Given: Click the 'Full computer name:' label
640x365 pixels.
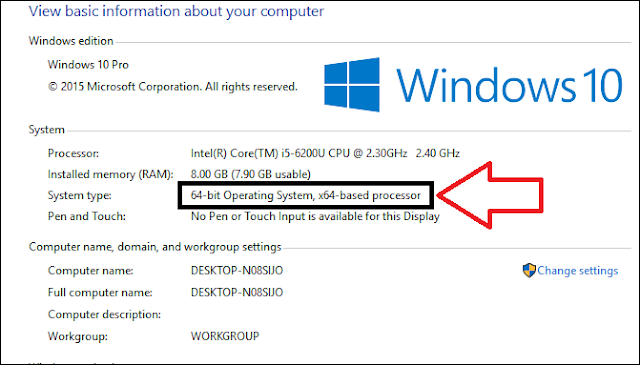Looking at the screenshot, I should click(100, 293).
